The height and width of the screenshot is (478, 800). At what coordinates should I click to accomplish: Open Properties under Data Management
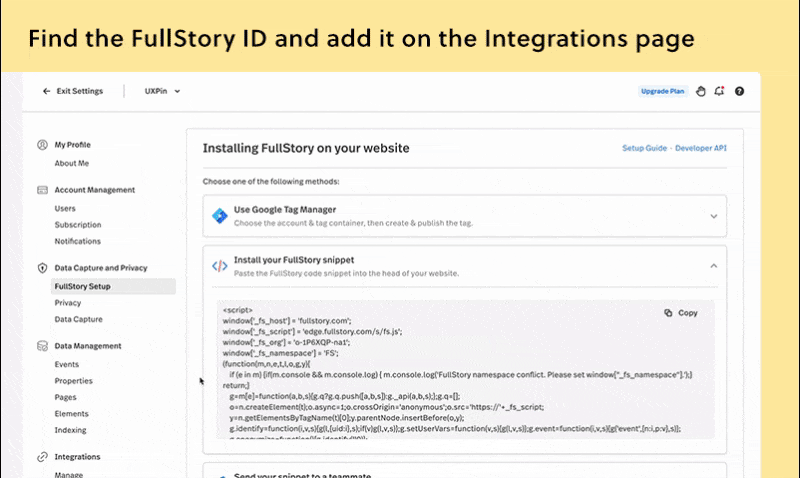(x=73, y=381)
